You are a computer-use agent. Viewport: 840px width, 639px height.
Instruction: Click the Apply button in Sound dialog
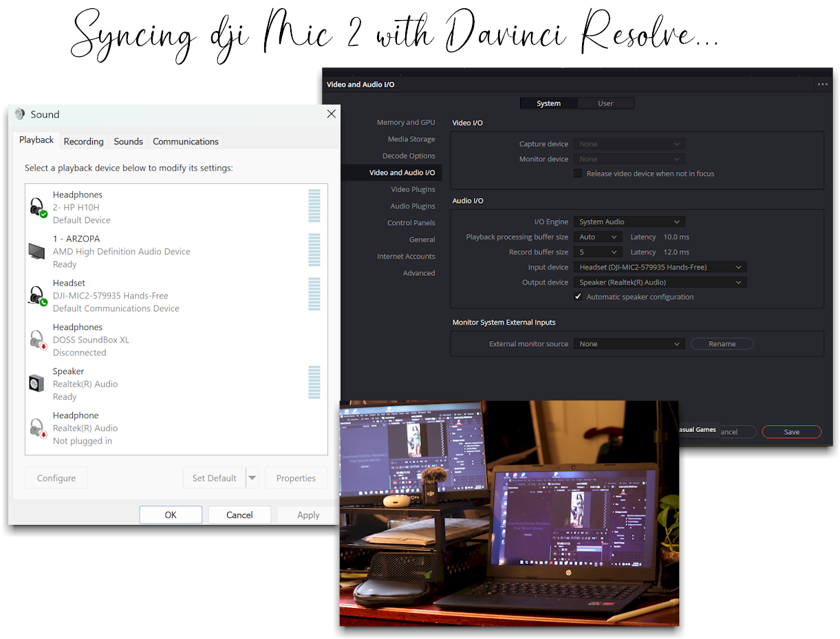coord(308,515)
